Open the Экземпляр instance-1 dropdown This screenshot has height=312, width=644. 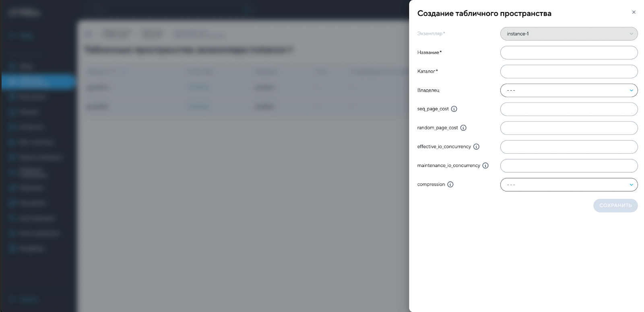[568, 34]
